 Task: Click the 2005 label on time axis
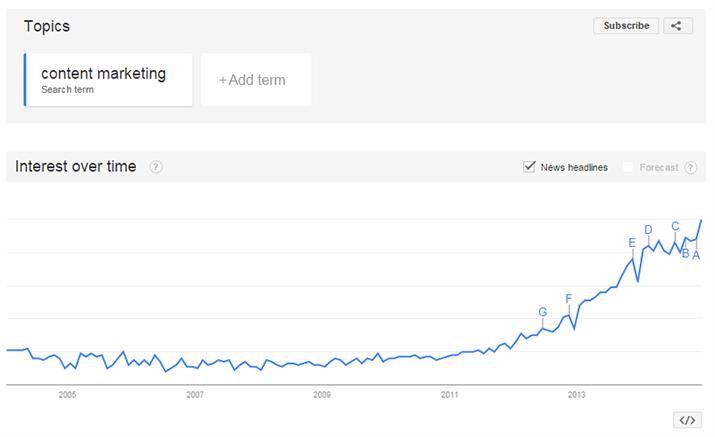(67, 395)
